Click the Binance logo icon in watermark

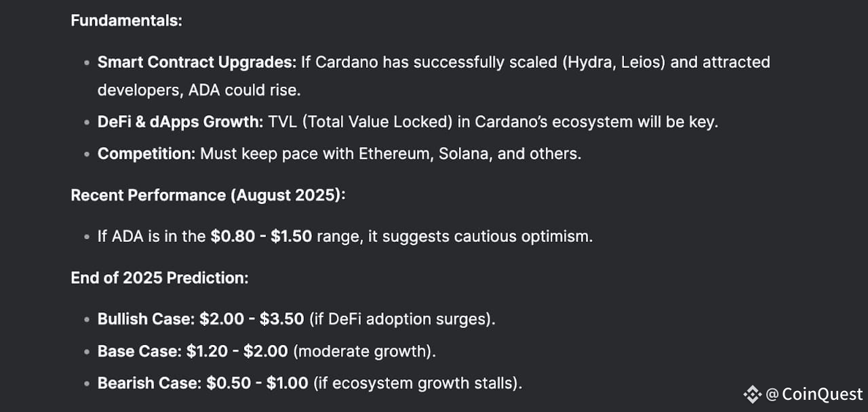click(752, 394)
